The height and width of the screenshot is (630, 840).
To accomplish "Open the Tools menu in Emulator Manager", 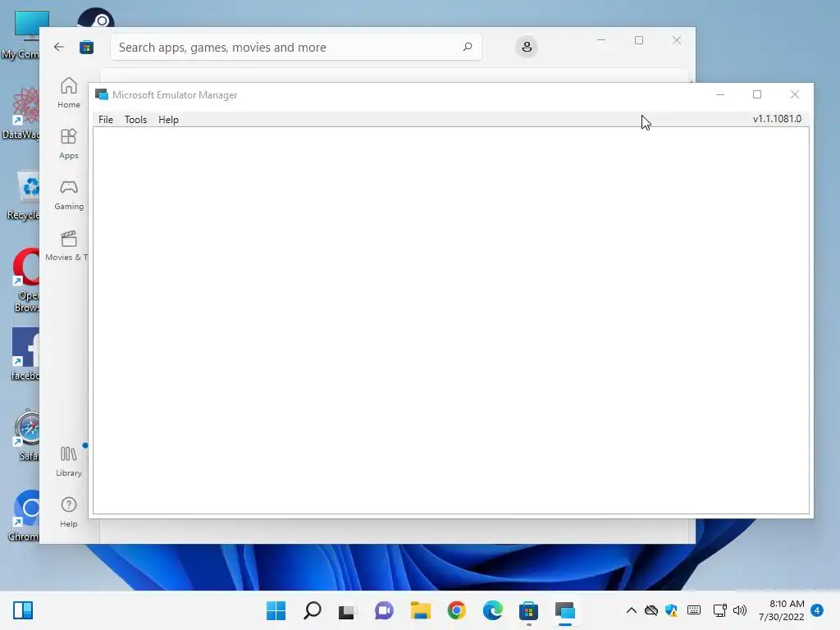I will coord(135,120).
